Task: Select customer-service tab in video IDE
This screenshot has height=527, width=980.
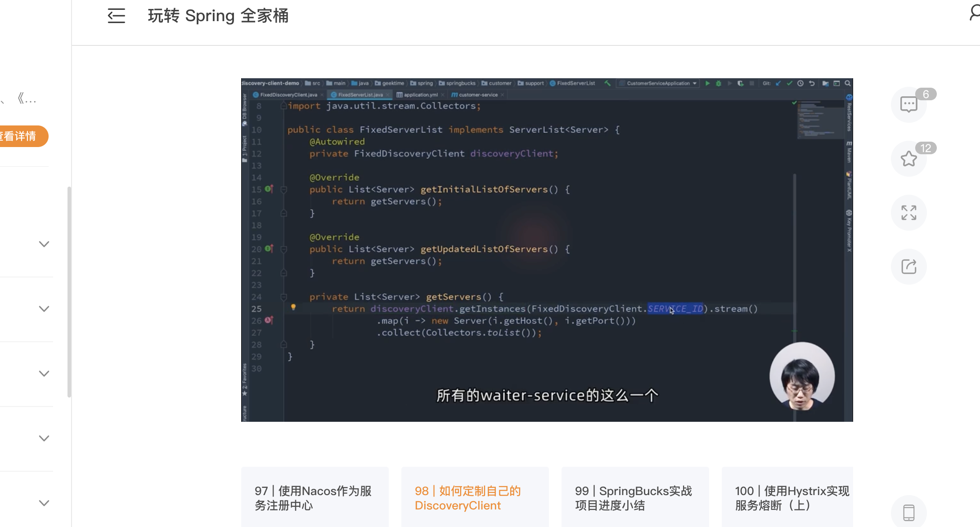Action: tap(478, 95)
